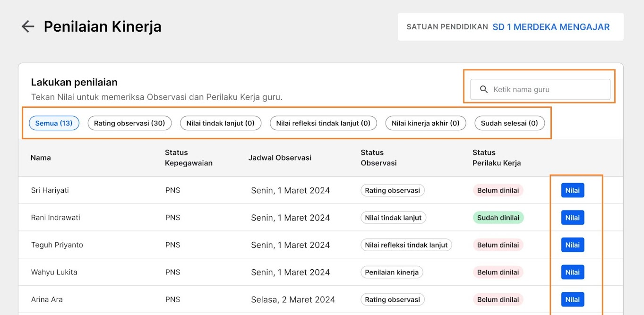
Task: Click the back arrow icon
Action: pyautogui.click(x=28, y=26)
